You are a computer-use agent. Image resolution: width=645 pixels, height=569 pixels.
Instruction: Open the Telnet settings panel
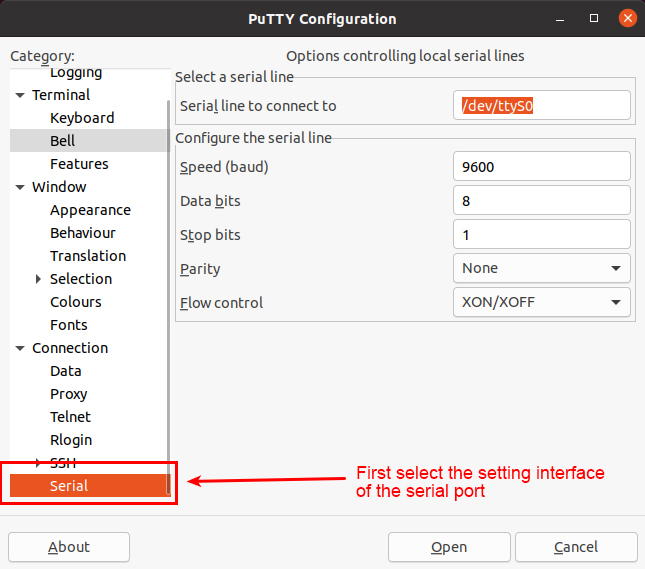(x=70, y=417)
